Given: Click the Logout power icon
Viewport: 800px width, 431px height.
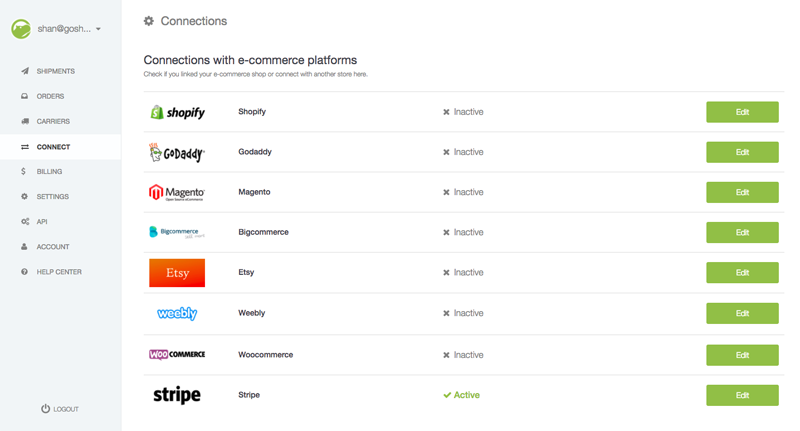Looking at the screenshot, I should (45, 409).
